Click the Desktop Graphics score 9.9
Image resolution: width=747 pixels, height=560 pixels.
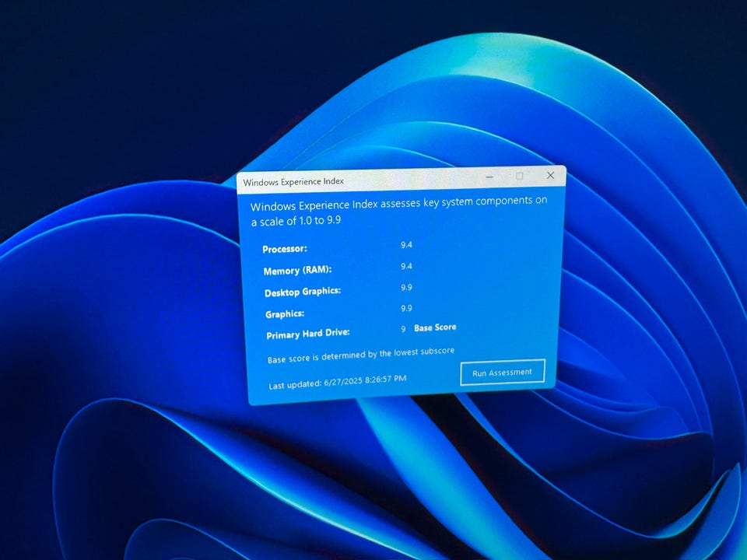406,287
